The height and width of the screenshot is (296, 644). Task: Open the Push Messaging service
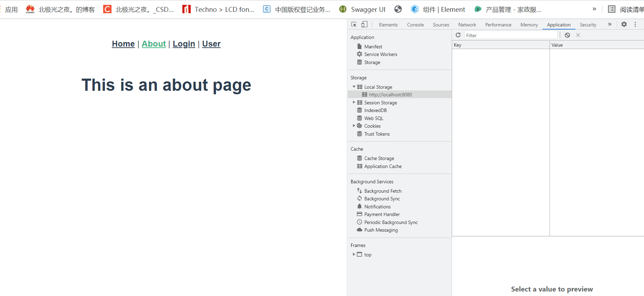coord(381,230)
